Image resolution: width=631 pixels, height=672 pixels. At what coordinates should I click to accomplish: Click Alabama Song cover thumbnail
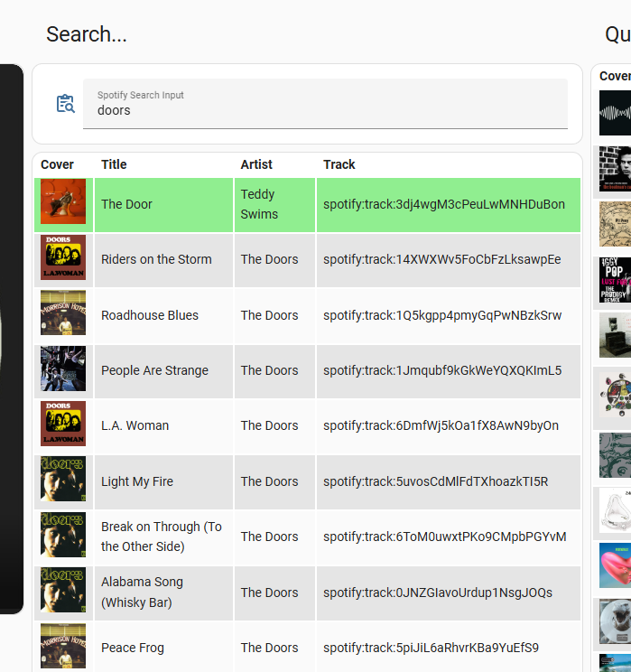pos(63,590)
